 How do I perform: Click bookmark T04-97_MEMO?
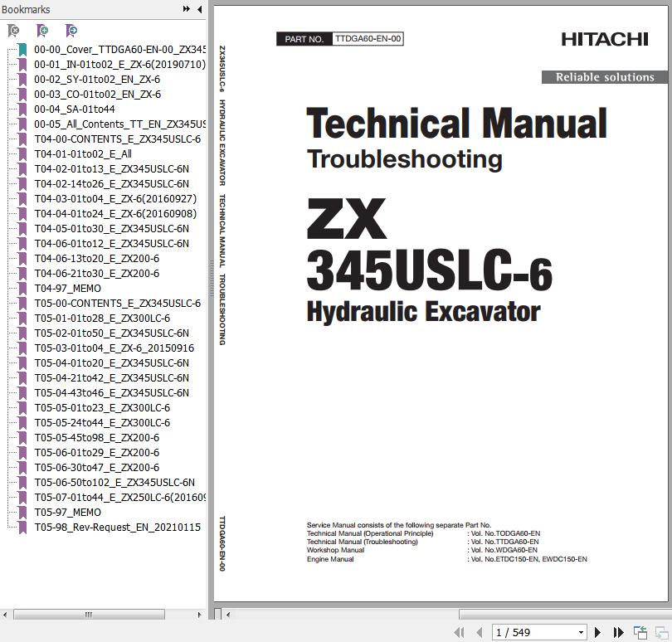(68, 289)
